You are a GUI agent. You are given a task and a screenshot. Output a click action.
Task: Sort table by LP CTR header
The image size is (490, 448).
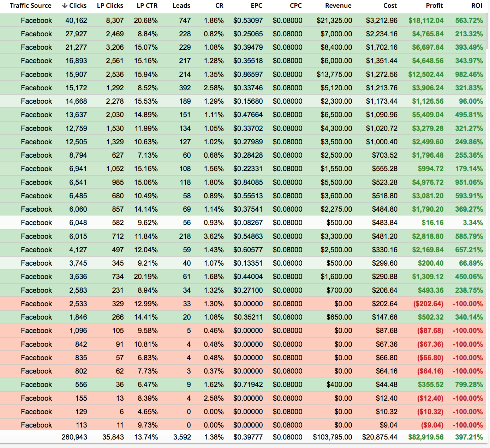tap(147, 6)
